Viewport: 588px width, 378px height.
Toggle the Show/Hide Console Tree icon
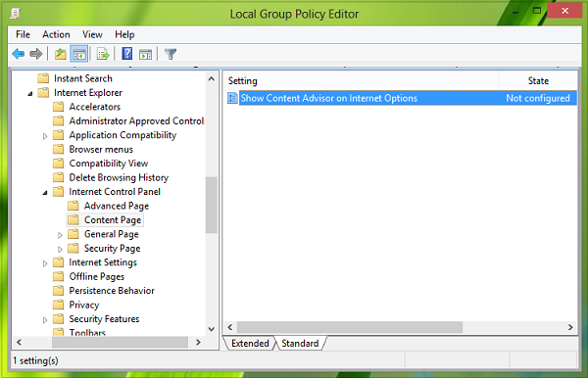79,54
